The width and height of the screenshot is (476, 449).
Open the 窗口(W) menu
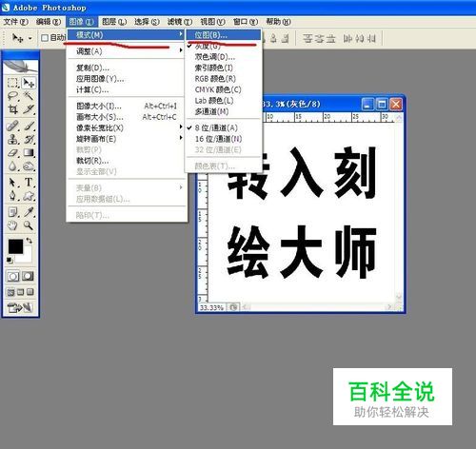pos(246,22)
